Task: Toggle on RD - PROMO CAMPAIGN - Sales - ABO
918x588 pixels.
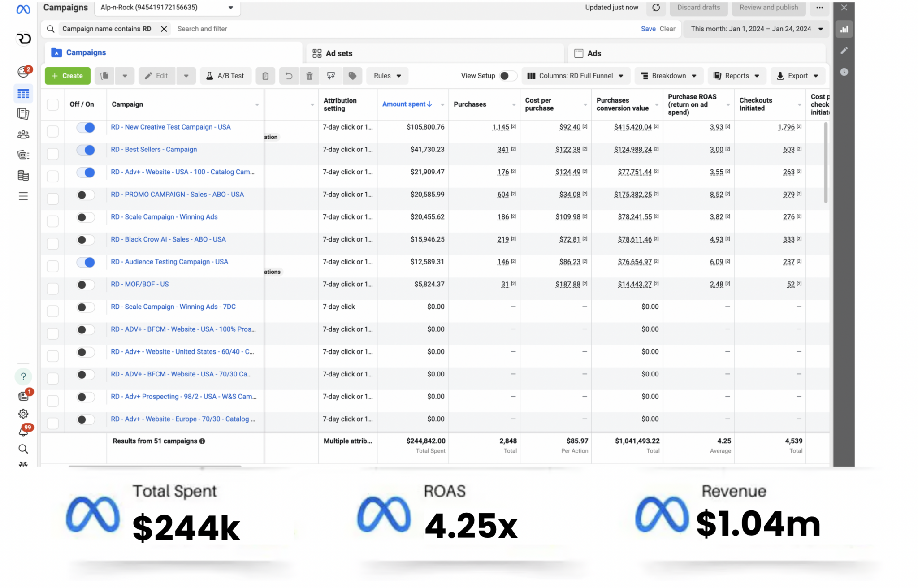Action: [x=86, y=195]
